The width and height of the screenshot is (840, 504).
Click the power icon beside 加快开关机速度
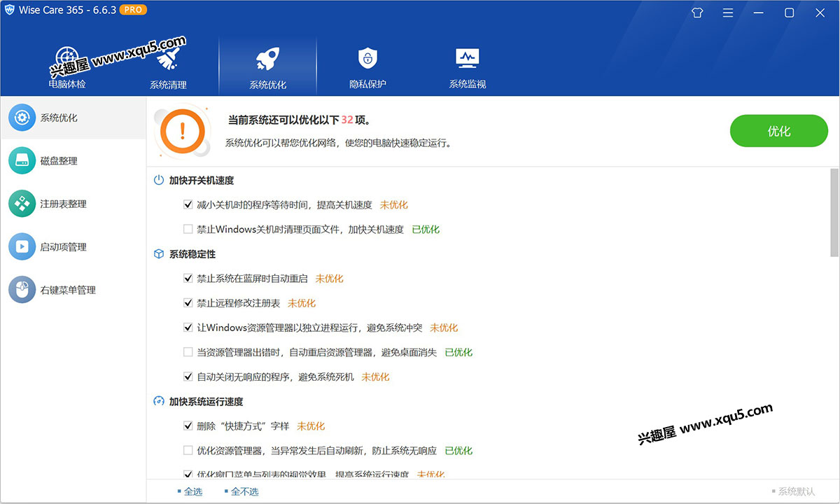[159, 180]
